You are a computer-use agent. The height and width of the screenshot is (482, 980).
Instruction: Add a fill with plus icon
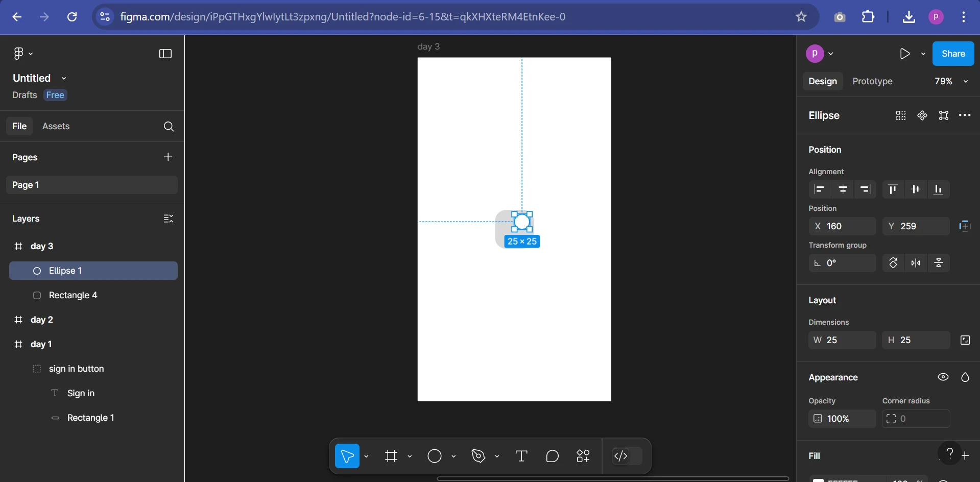(965, 455)
